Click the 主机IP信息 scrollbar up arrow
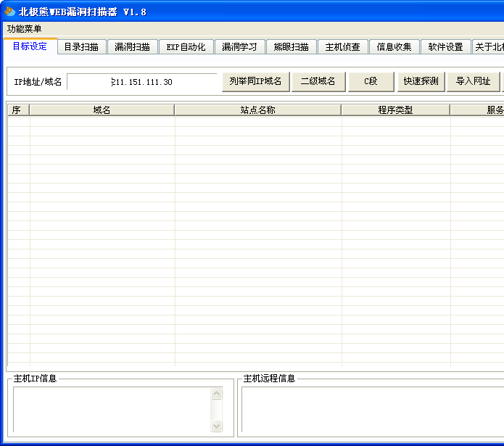The width and height of the screenshot is (504, 446). click(x=217, y=393)
